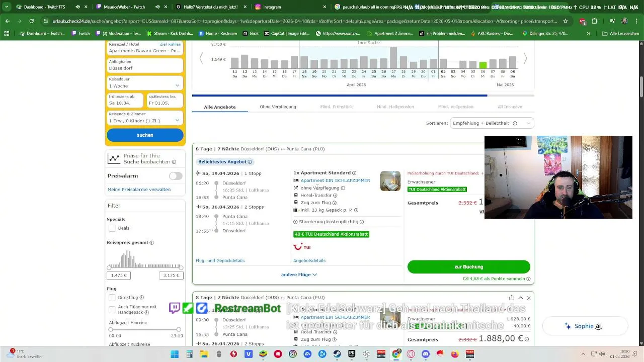Screen dimensions: 644x362
Task: Expand andere Flüge in the first offer
Action: tap(299, 275)
